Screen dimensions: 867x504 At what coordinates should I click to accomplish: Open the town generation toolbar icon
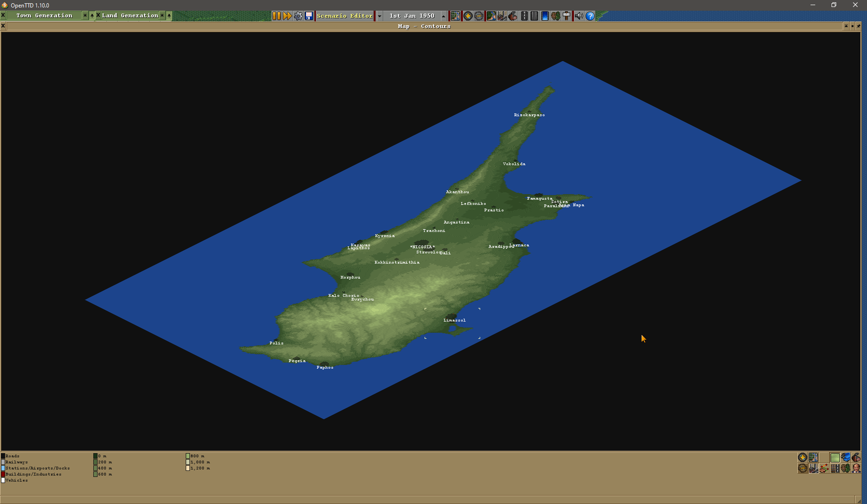[x=502, y=16]
